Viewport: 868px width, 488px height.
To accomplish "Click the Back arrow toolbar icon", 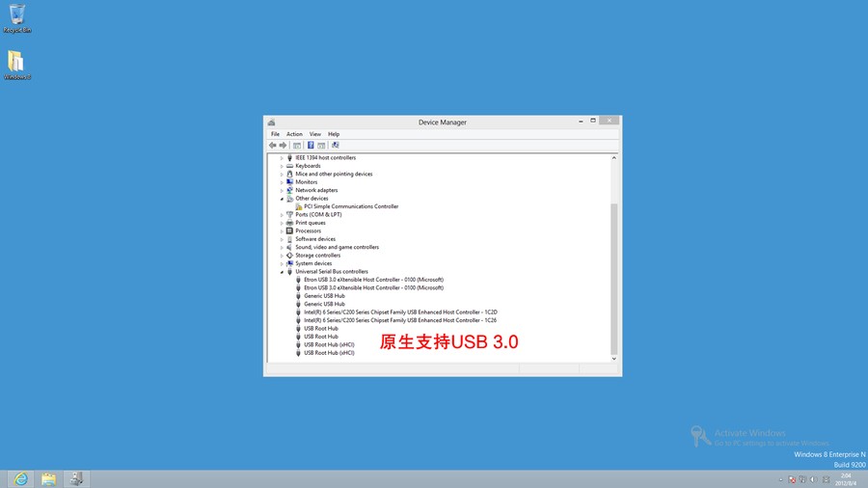I will tap(273, 146).
